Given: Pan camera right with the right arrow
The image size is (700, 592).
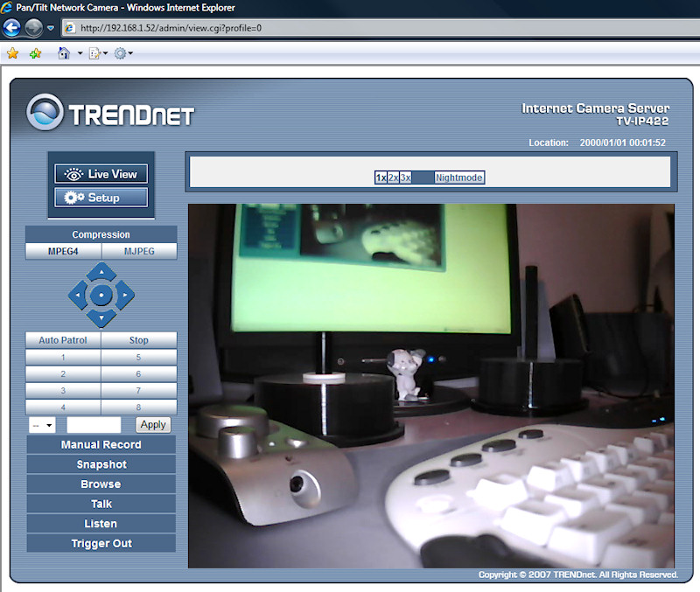Looking at the screenshot, I should point(125,296).
